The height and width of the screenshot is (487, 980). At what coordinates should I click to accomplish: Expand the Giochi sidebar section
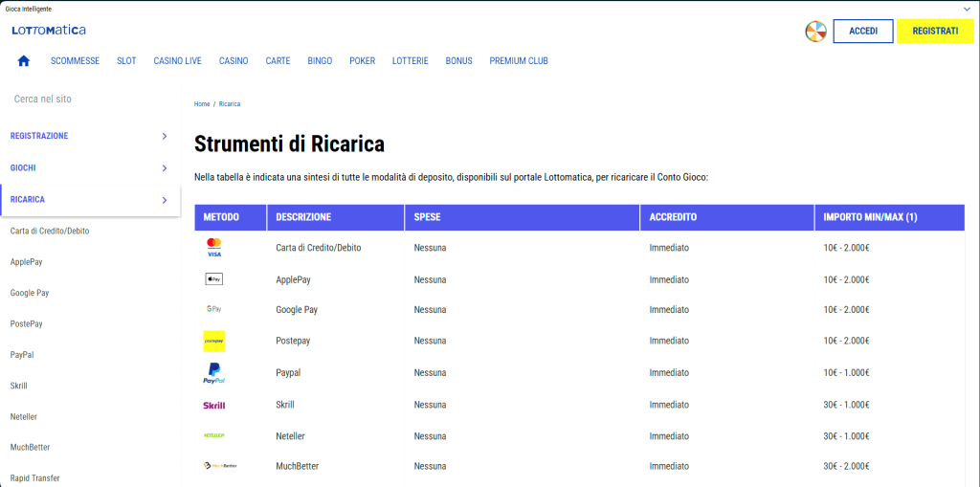(165, 168)
